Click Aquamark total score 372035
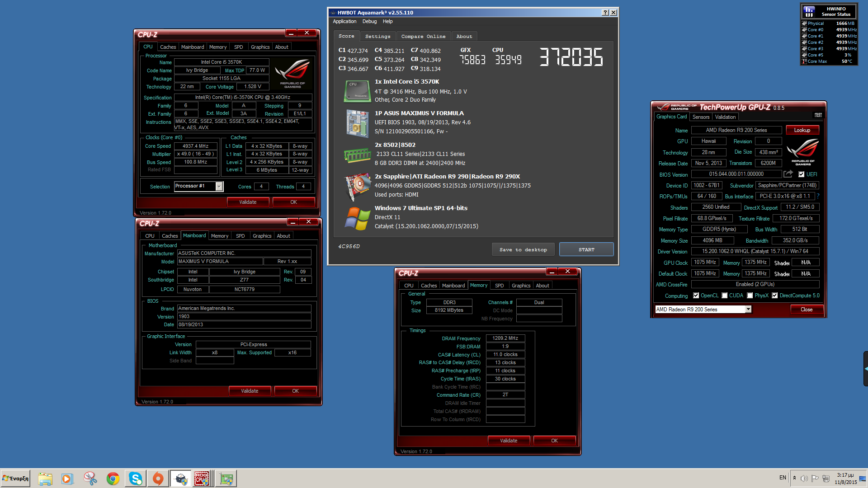The image size is (868, 488). [571, 57]
